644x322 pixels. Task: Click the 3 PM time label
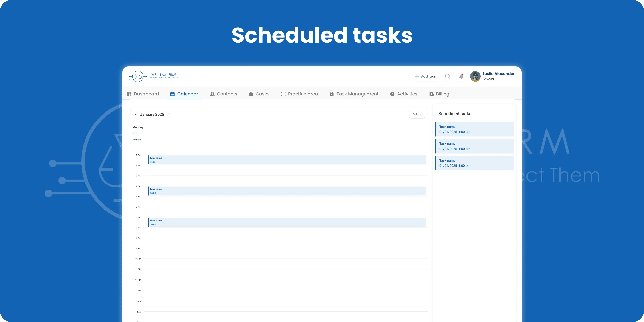(x=138, y=176)
